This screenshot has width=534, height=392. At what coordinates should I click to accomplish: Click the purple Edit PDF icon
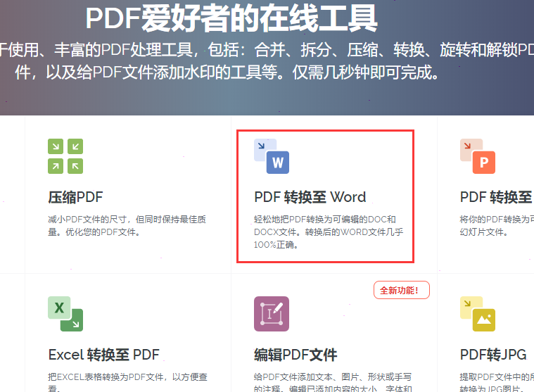click(272, 314)
